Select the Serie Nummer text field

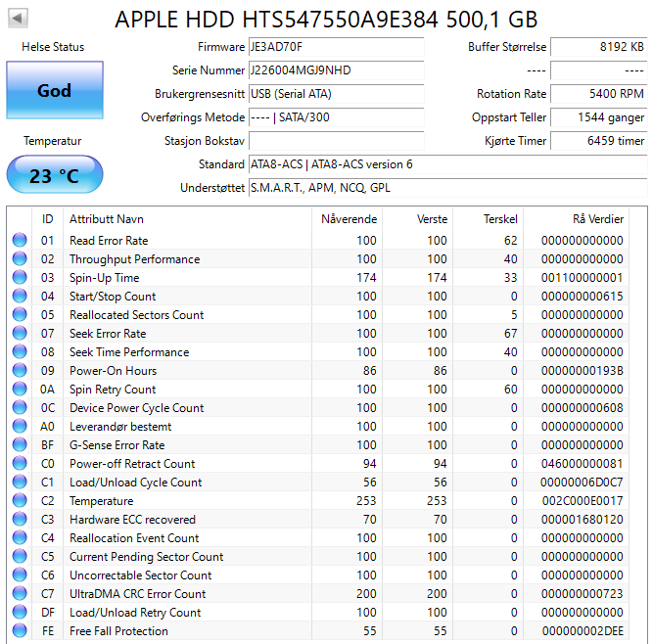click(336, 70)
